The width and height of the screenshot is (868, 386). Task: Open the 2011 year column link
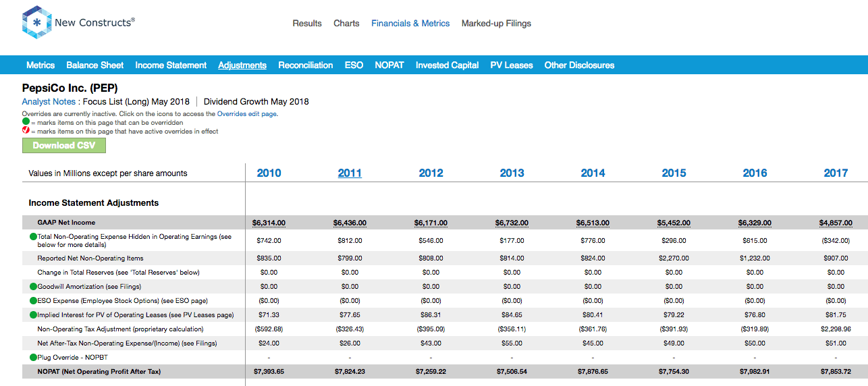click(x=350, y=173)
